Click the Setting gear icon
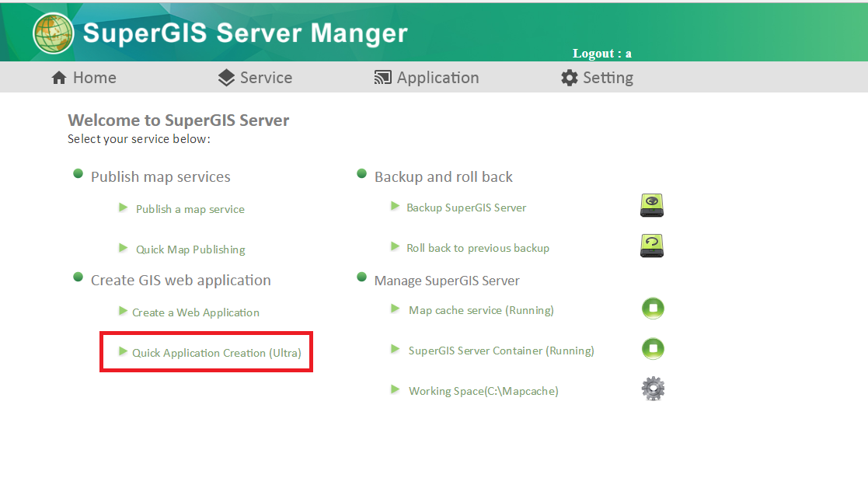Viewport: 868px width, 478px height. coord(569,78)
